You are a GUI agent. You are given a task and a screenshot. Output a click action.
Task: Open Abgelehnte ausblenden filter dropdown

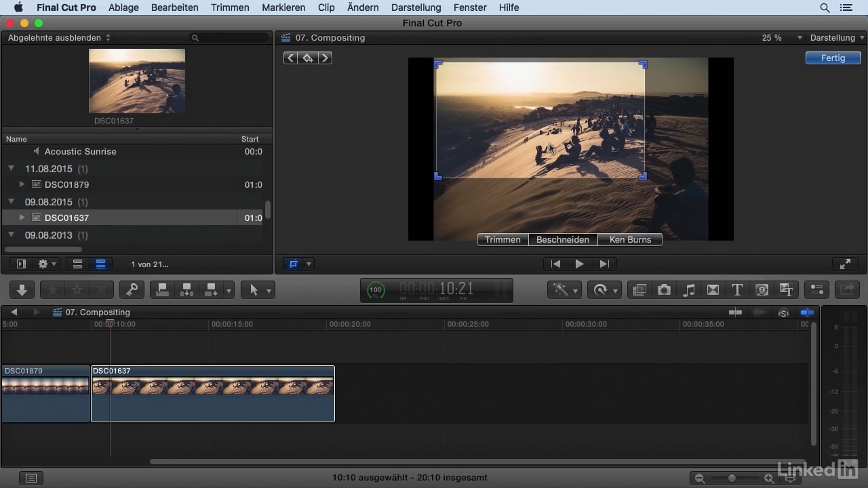click(59, 38)
